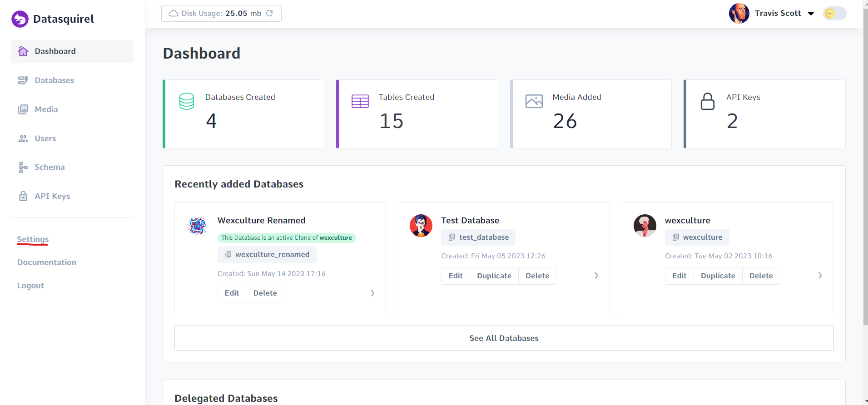Image resolution: width=868 pixels, height=405 pixels.
Task: Click Logout in the sidebar
Action: (x=30, y=286)
